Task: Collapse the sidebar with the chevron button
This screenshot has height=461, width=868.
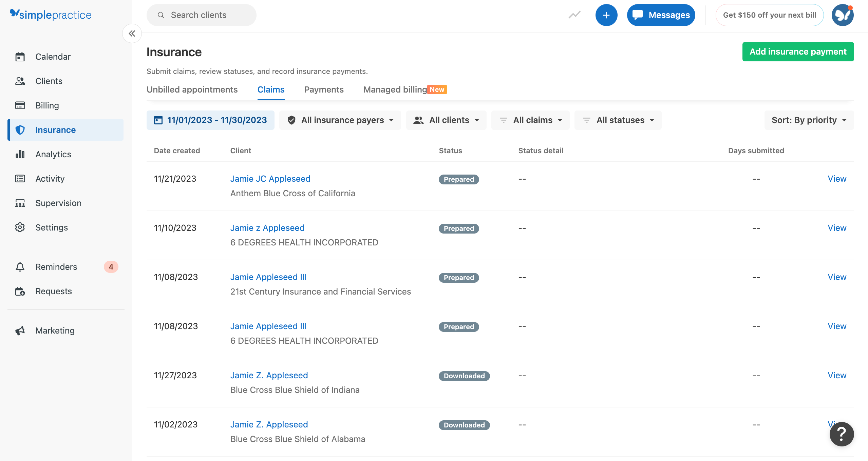Action: coord(132,33)
